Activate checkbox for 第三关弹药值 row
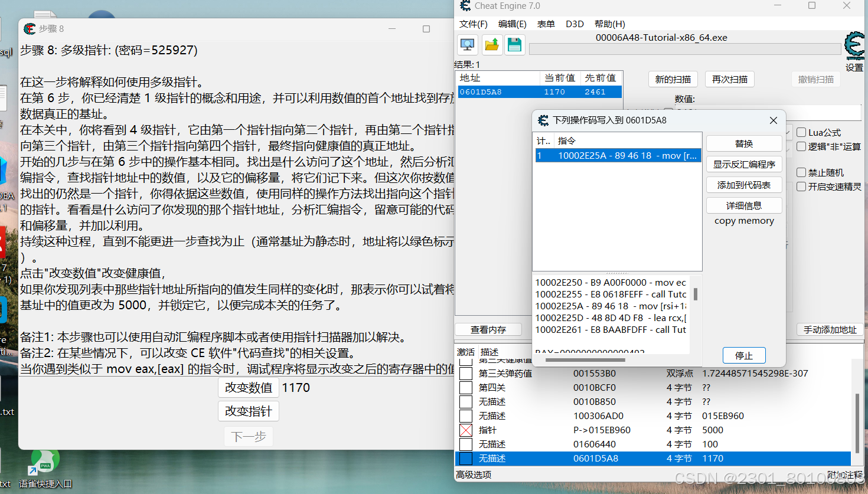 click(x=466, y=374)
